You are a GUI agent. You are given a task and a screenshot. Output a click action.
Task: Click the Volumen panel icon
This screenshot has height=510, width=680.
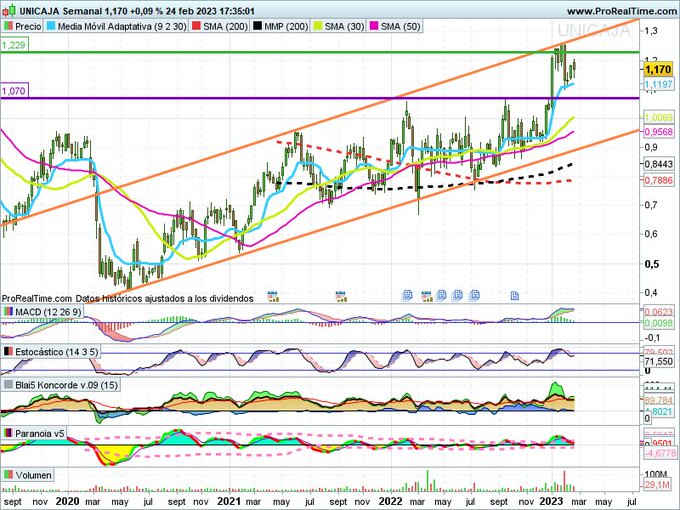coord(8,475)
